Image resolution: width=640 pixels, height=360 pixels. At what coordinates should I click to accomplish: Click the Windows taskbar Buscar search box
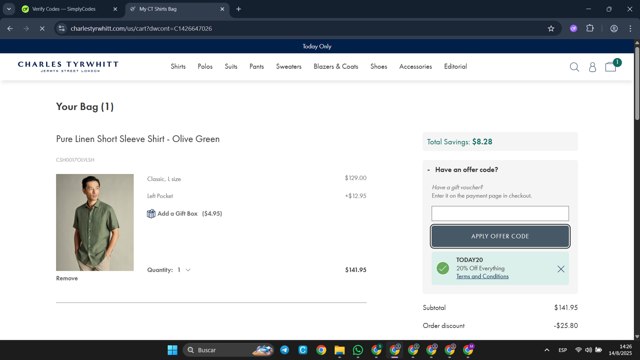tap(228, 350)
